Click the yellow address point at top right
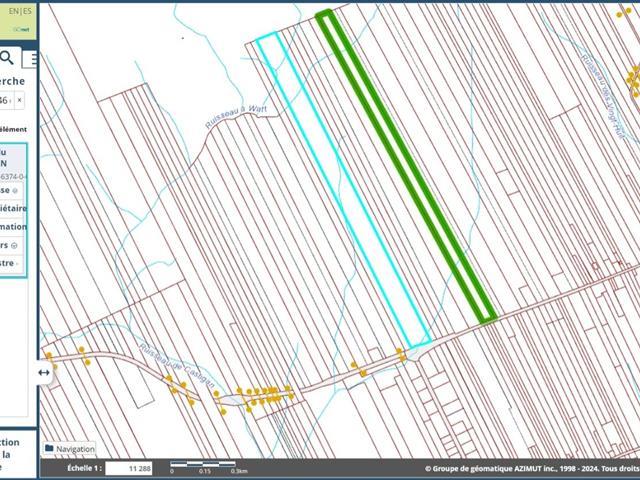 633,76
